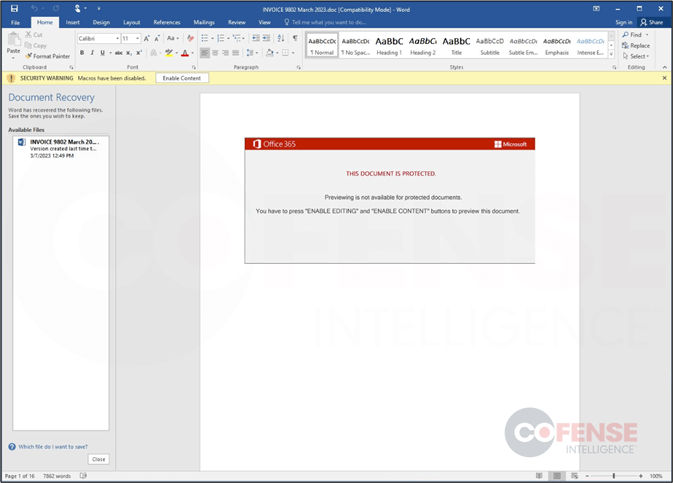Screen dimensions: 673x483
Task: Apply bullet list formatting
Action: pyautogui.click(x=204, y=38)
